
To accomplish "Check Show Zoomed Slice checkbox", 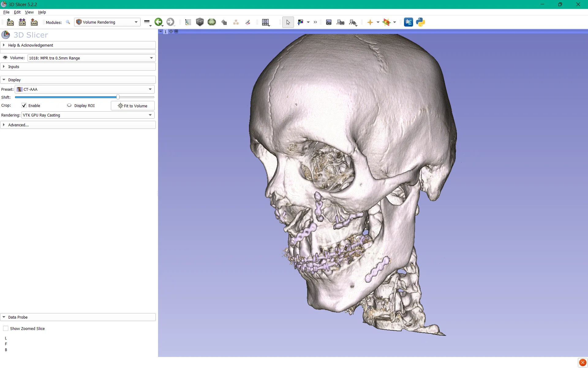I will coord(6,328).
